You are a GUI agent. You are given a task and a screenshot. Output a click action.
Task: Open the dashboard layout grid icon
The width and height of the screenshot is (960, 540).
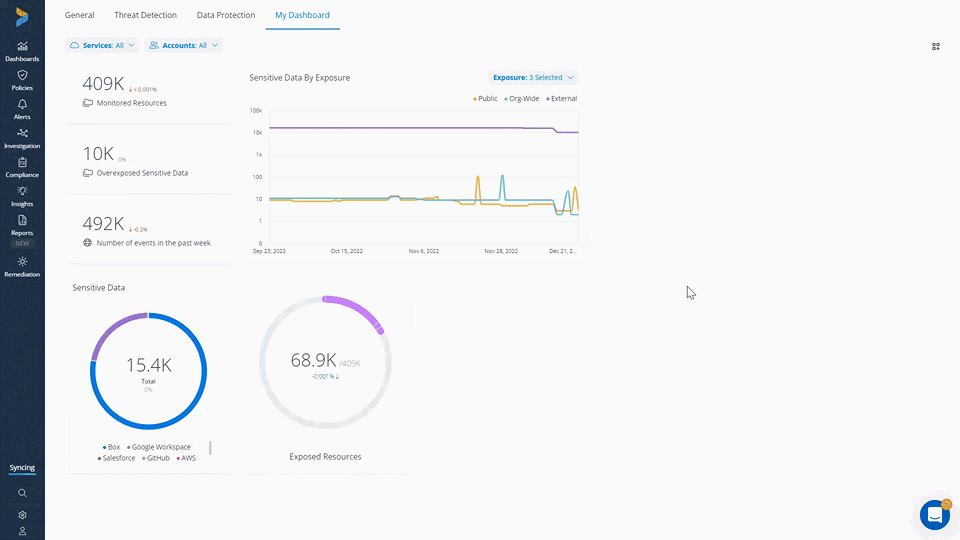pyautogui.click(x=936, y=46)
